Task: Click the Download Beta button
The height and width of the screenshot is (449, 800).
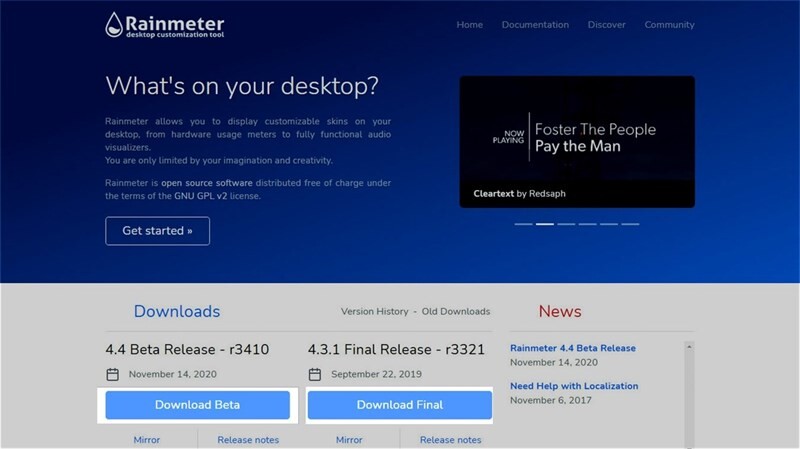Action: 197,405
